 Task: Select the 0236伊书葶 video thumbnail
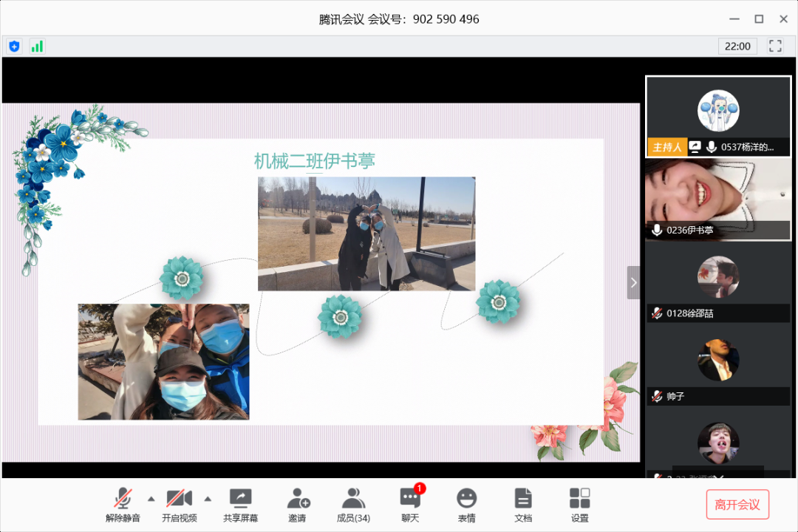717,199
